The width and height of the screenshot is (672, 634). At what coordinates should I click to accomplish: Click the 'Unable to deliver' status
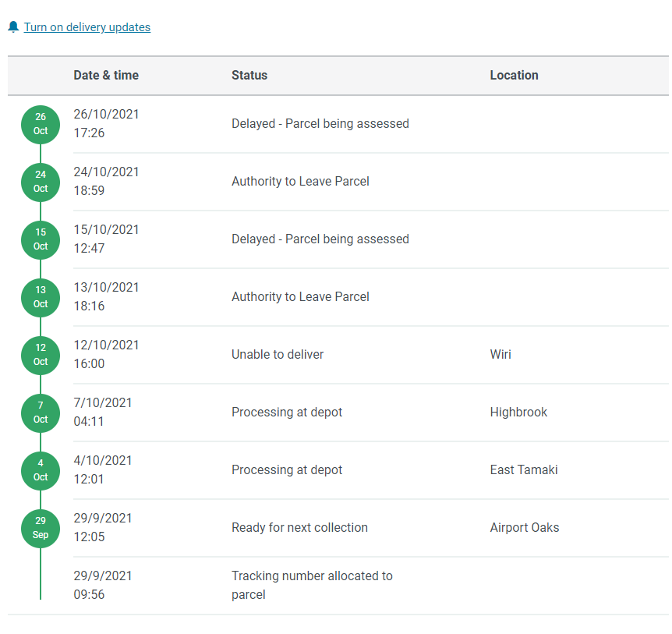point(278,355)
